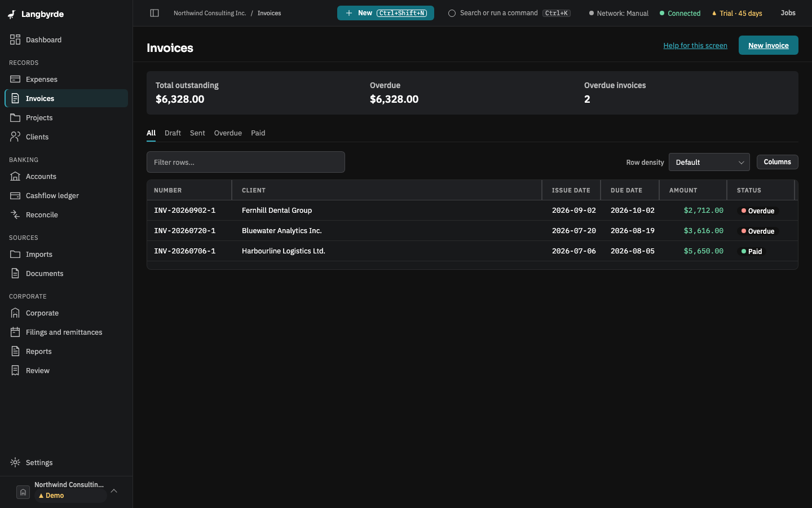
Task: Switch to the Sent tab
Action: (x=197, y=133)
